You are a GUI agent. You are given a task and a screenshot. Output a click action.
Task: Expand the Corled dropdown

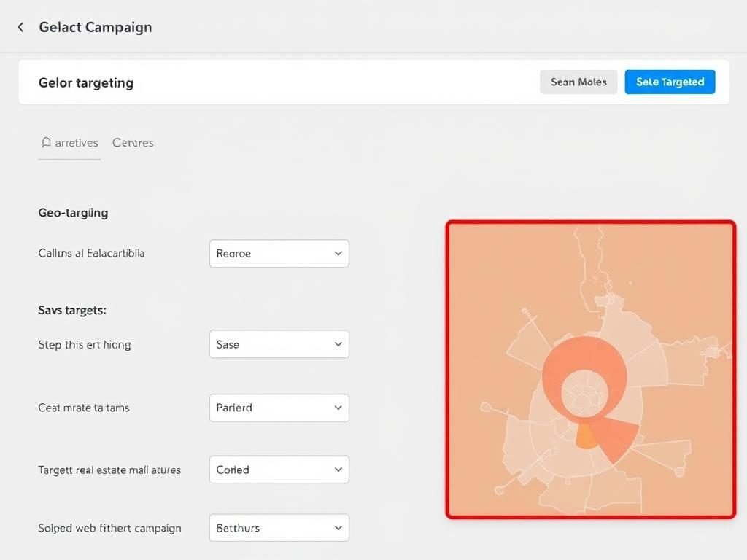[x=279, y=470]
